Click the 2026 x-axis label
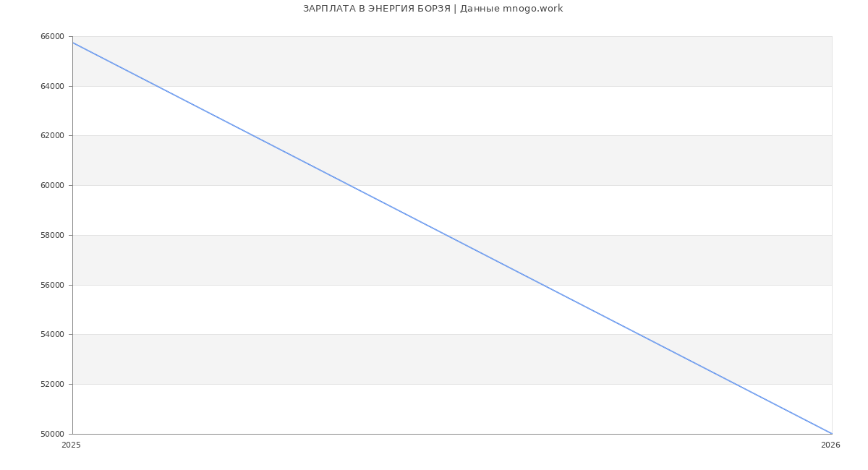 pyautogui.click(x=830, y=445)
